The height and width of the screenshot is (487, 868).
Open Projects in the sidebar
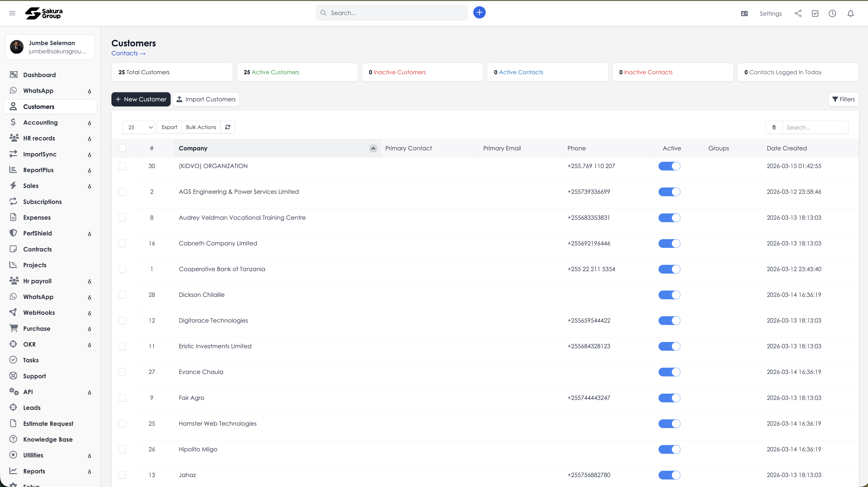point(50,265)
